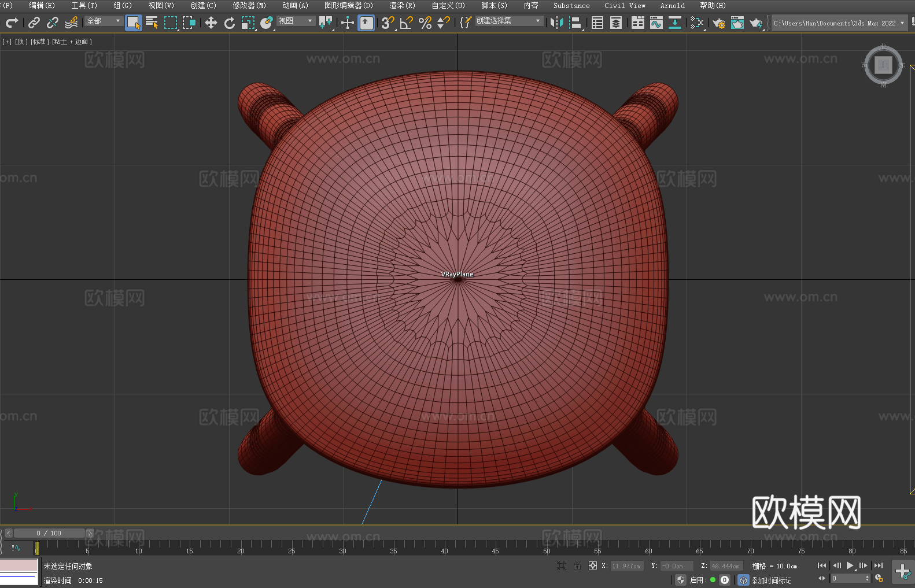Open the Civil View menu
This screenshot has height=588, width=915.
pos(625,5)
